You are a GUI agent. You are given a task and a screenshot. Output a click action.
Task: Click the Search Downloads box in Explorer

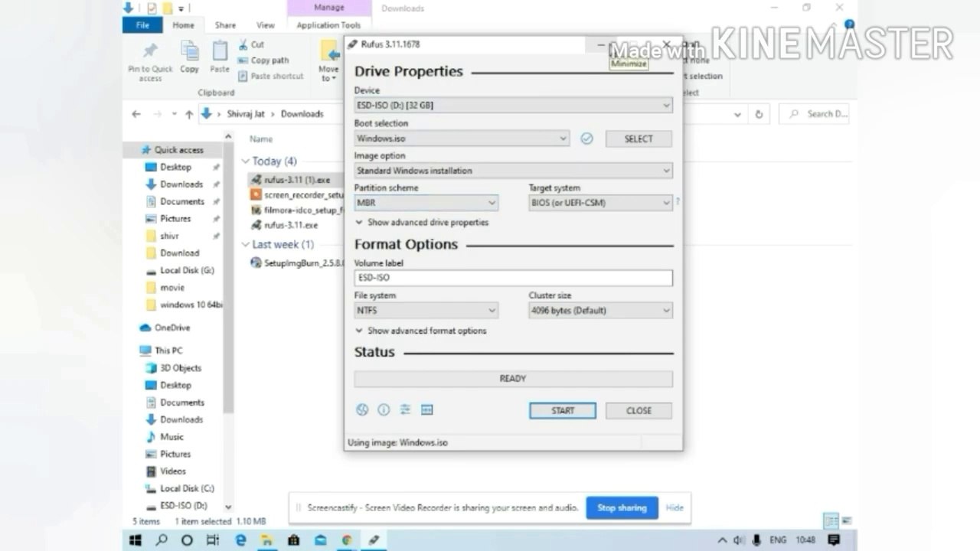(814, 114)
